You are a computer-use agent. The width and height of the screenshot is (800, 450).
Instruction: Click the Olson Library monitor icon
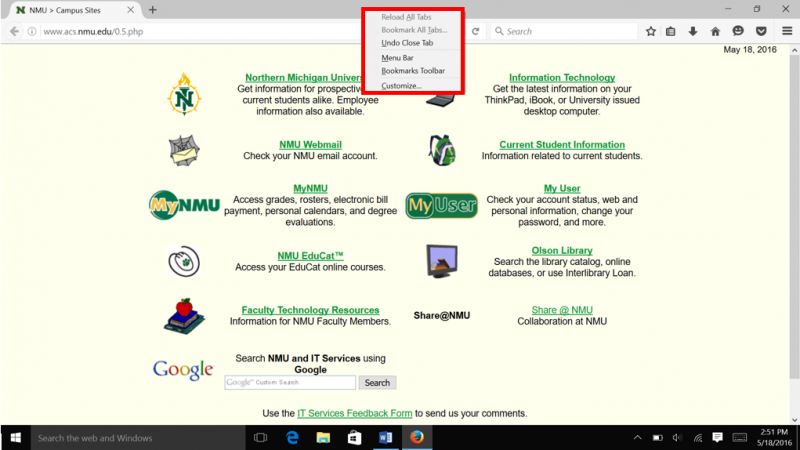[442, 261]
